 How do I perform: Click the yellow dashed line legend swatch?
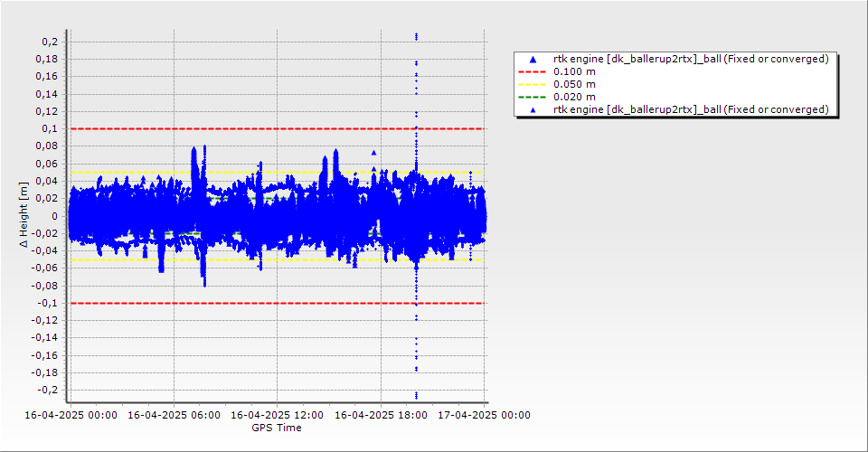532,85
